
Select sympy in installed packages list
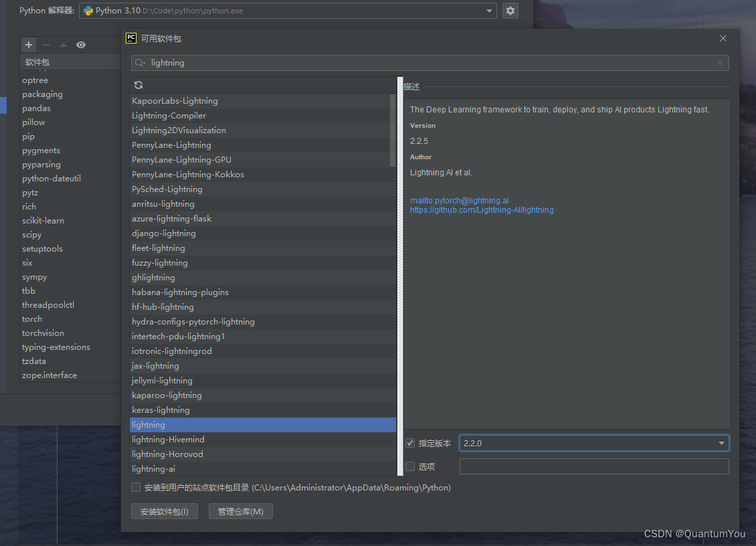point(70,277)
